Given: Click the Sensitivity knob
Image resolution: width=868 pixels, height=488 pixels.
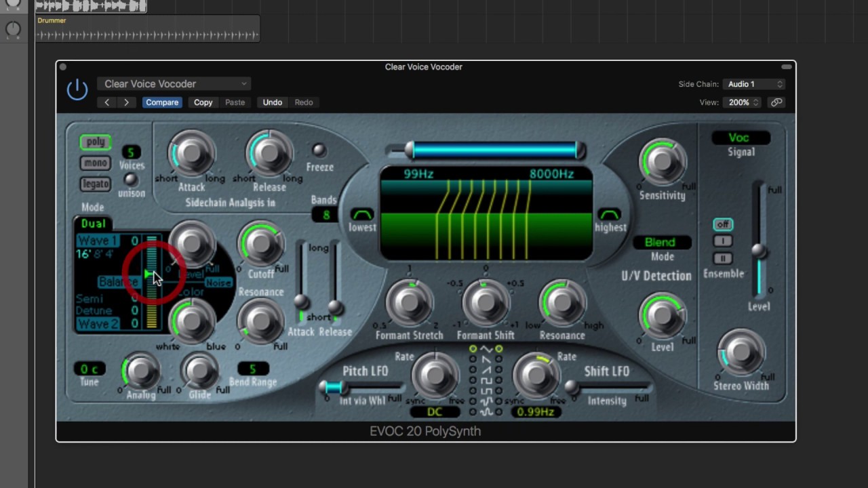Looking at the screenshot, I should pyautogui.click(x=661, y=162).
